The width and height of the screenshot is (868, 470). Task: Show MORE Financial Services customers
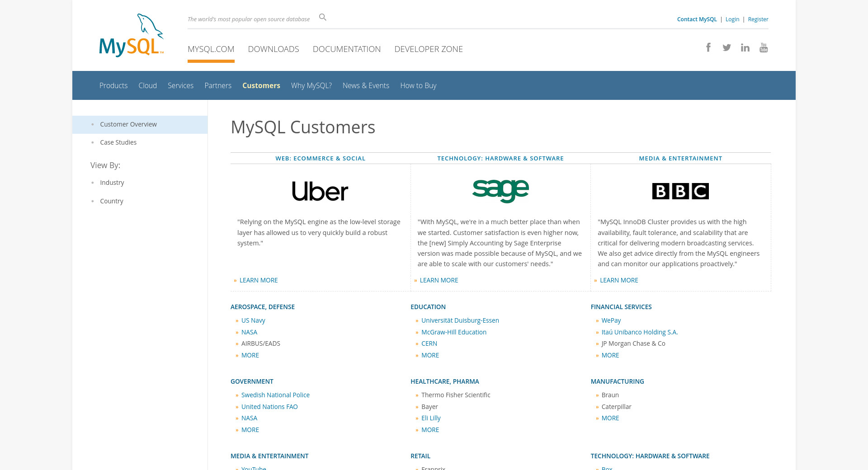tap(610, 355)
